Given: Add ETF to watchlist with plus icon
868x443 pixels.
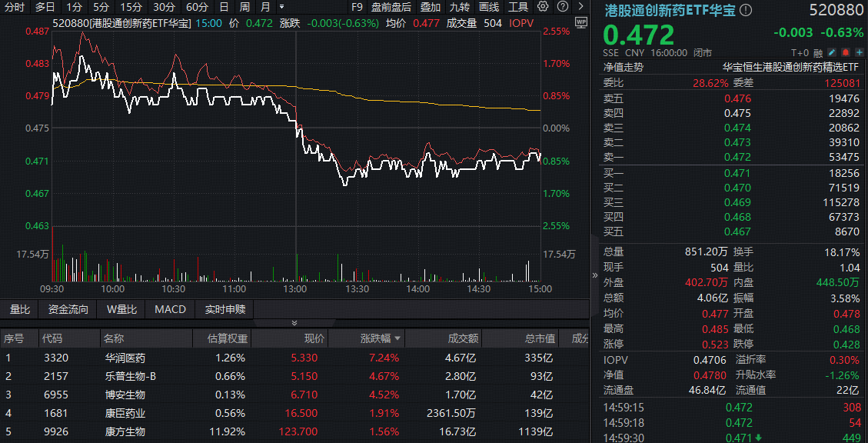Looking at the screenshot, I should (x=858, y=52).
